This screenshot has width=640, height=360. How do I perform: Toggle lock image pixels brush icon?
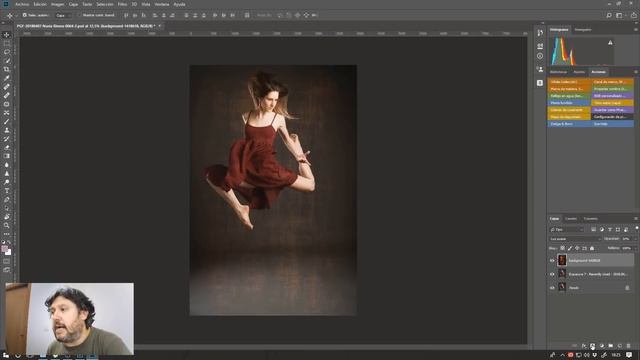tap(570, 248)
